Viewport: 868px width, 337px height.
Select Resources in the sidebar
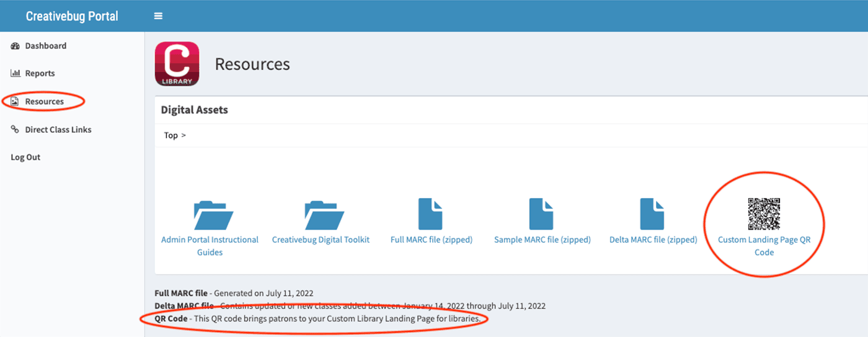[44, 101]
